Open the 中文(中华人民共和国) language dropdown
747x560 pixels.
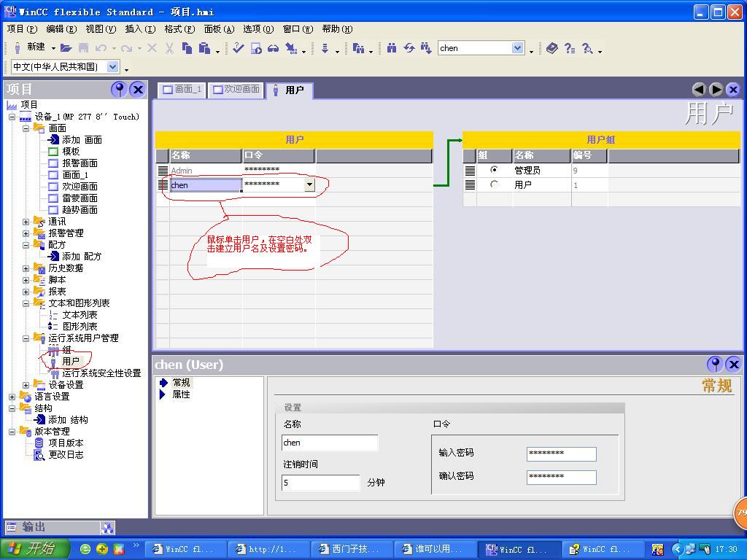[112, 66]
